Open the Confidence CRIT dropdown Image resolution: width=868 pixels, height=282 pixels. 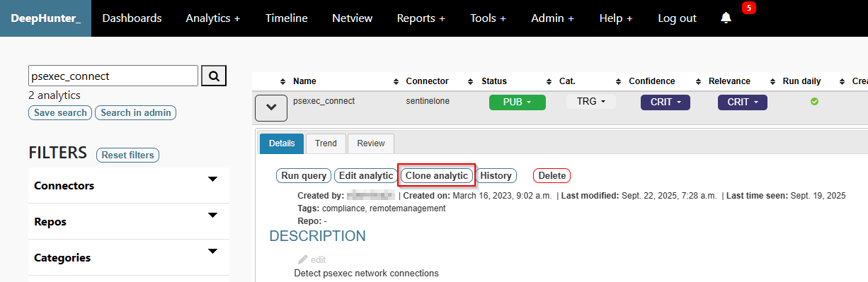(x=666, y=102)
